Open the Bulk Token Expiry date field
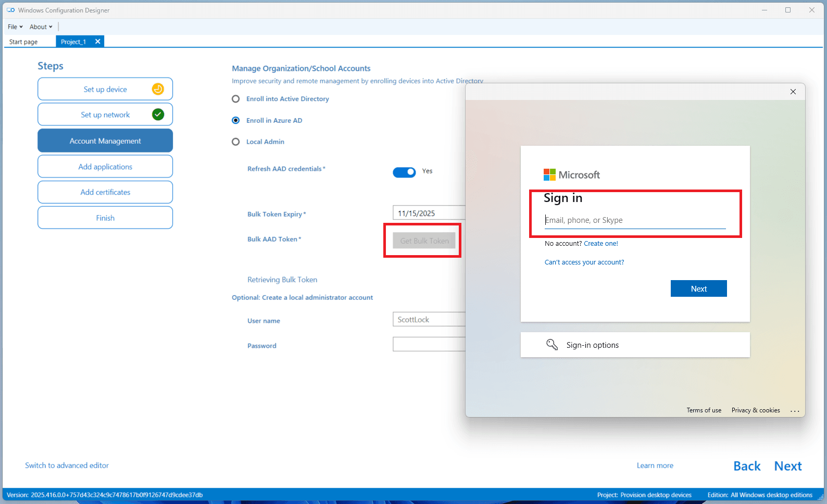This screenshot has height=504, width=827. (x=428, y=213)
